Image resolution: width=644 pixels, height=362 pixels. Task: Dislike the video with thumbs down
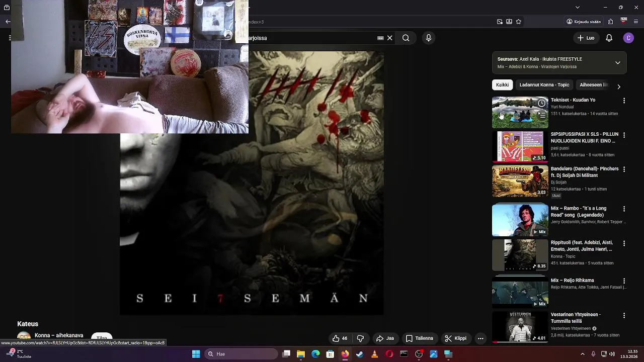360,338
